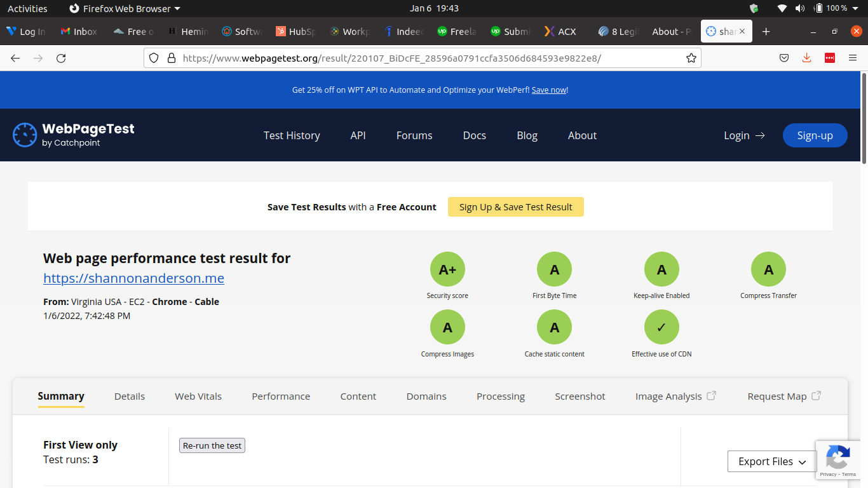Select the Summary tab
868x488 pixels.
point(61,396)
